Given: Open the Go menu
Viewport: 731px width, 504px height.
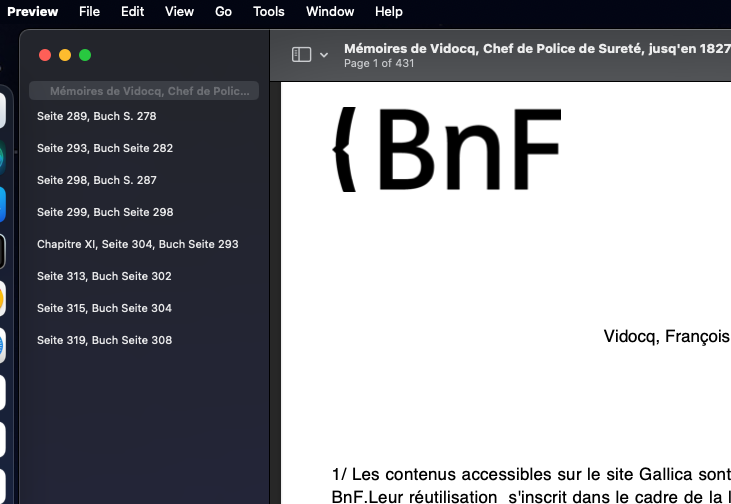Looking at the screenshot, I should click(x=223, y=12).
